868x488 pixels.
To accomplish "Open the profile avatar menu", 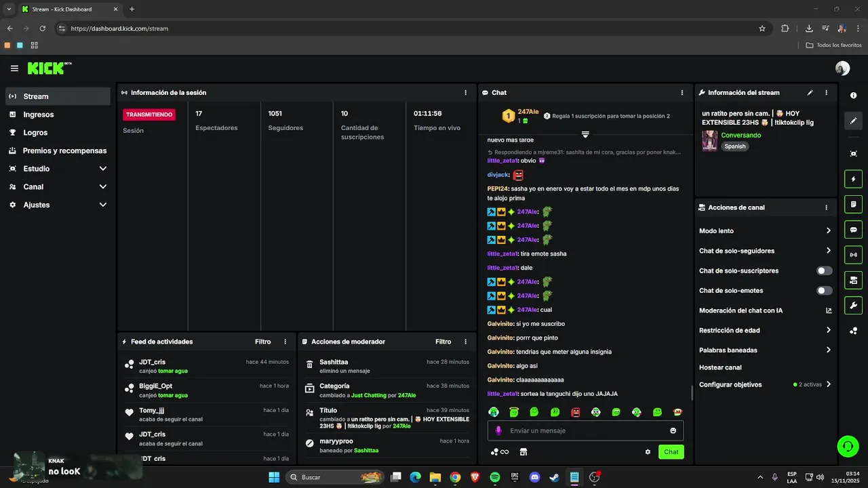I will click(x=842, y=68).
